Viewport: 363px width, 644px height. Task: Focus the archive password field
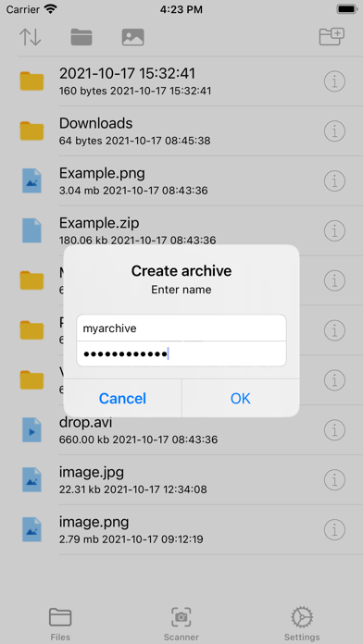[181, 353]
